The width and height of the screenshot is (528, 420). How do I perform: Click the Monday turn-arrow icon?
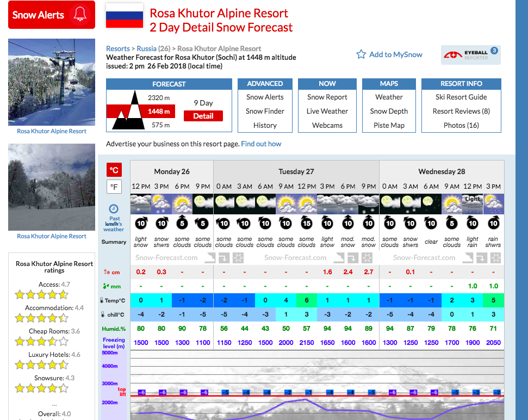click(x=224, y=258)
